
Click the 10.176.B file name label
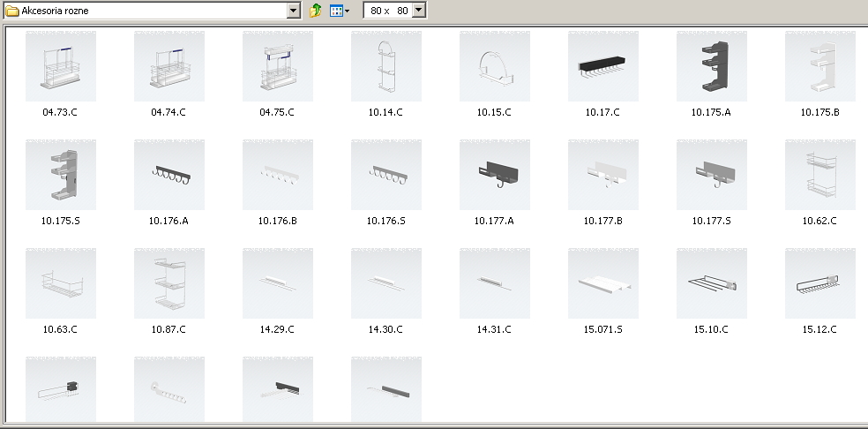coord(277,221)
